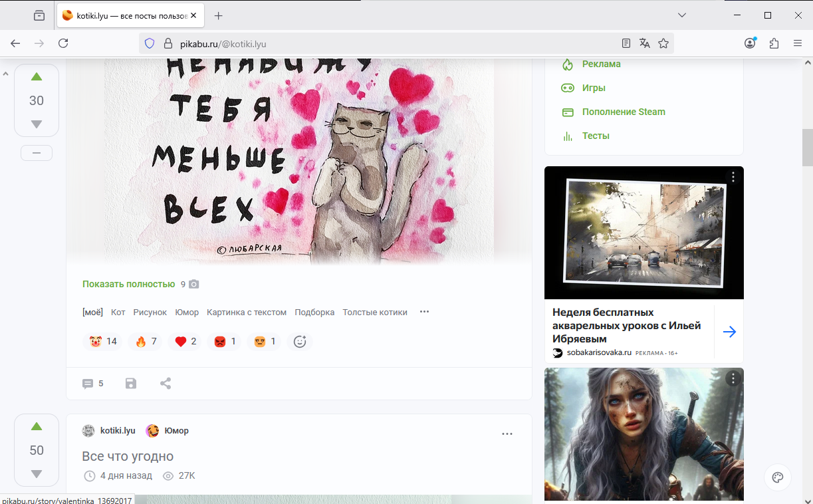Open a new browser tab

coord(219,15)
